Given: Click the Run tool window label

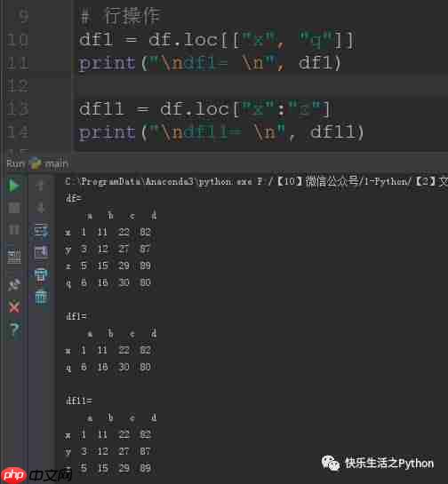Looking at the screenshot, I should tap(15, 163).
